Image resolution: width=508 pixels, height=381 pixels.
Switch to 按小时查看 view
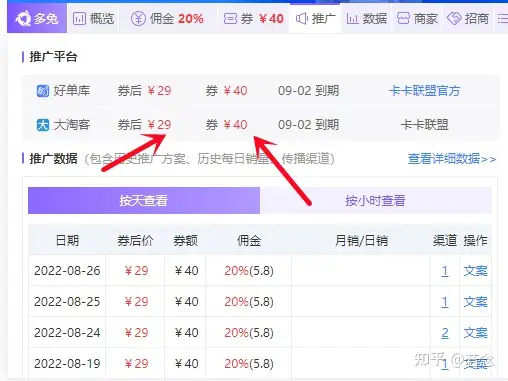[x=376, y=200]
